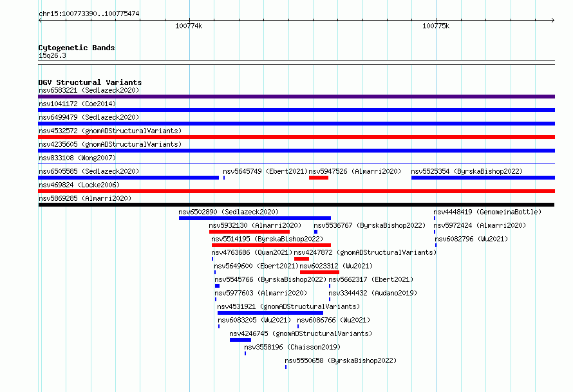Click nsv5972424 (Almarri2020) label
The width and height of the screenshot is (573, 392).
[480, 225]
